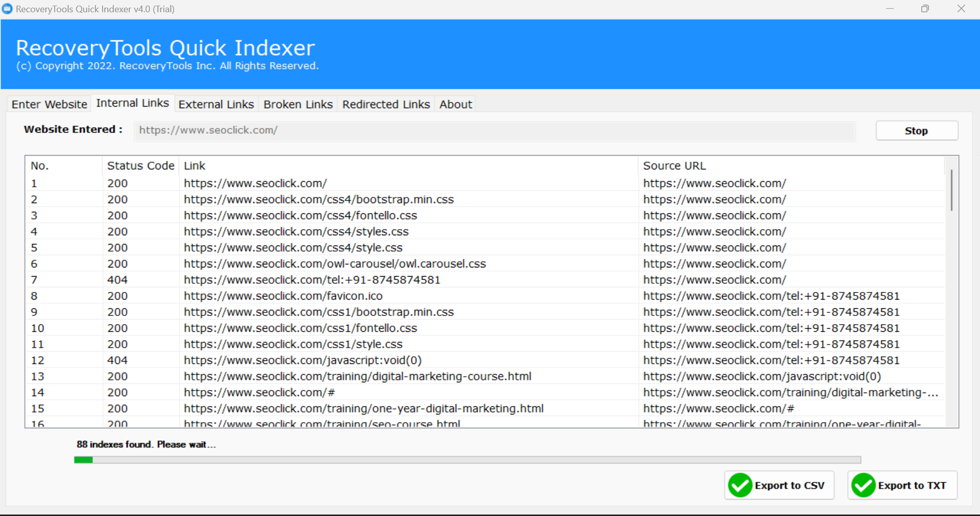
Task: Click the results table vertical scrollbar thumb
Action: [951, 190]
